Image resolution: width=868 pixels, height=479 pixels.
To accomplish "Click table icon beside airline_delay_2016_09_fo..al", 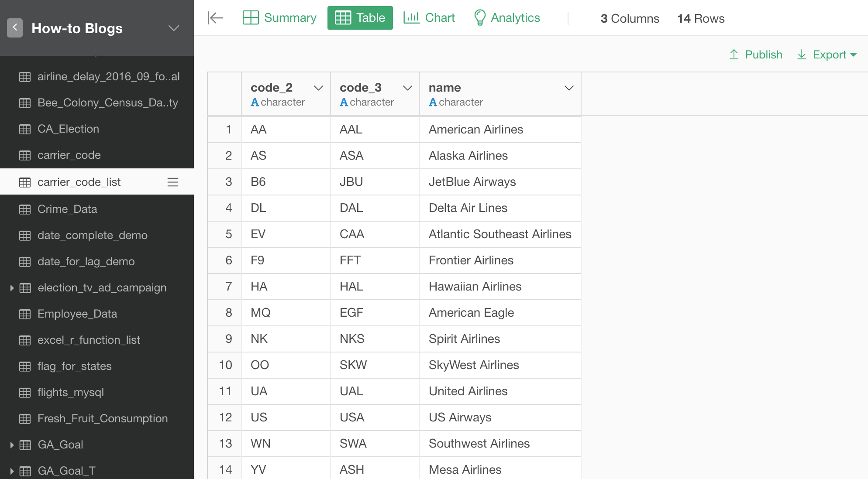I will coord(25,77).
